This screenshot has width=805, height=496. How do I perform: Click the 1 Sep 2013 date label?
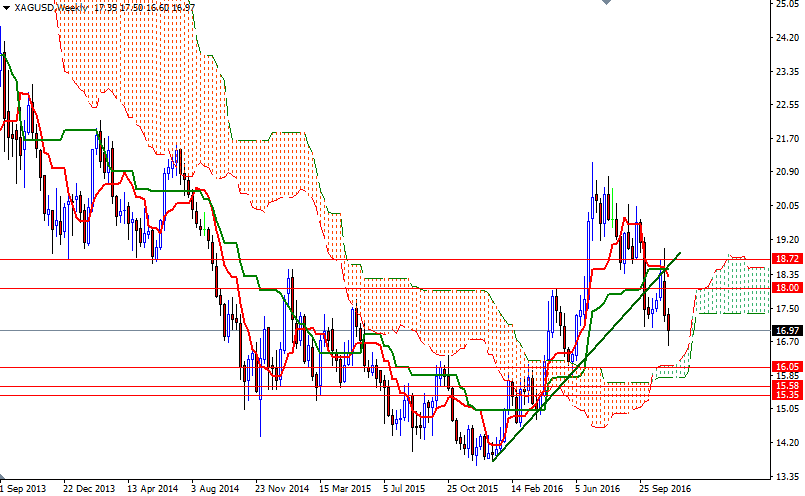pyautogui.click(x=23, y=488)
